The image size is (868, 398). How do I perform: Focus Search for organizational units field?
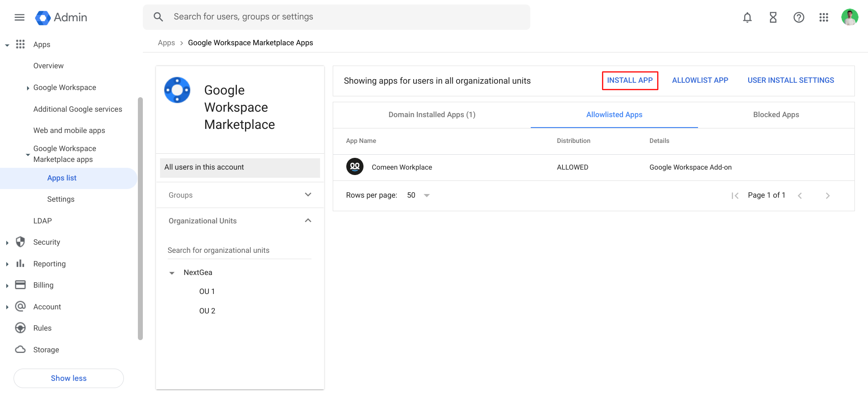point(240,250)
